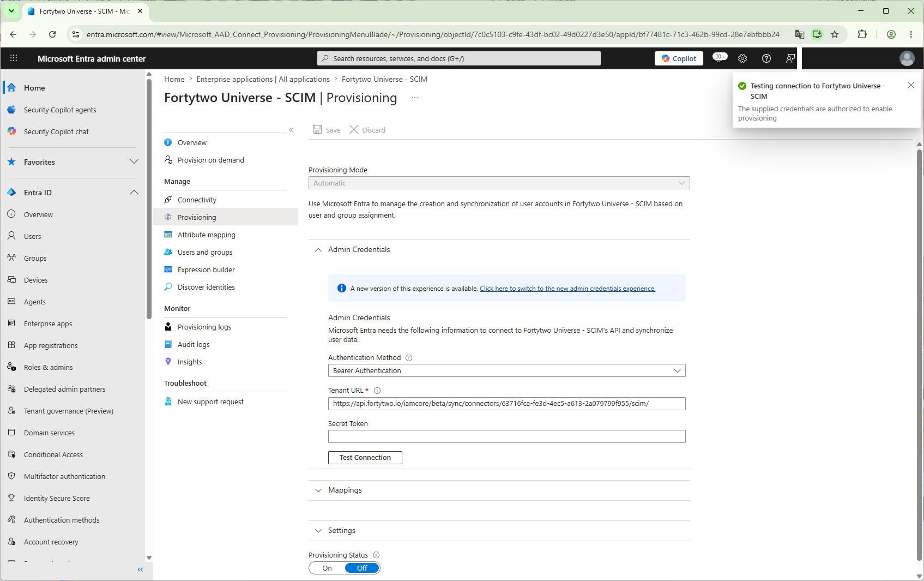The width and height of the screenshot is (924, 581).
Task: Click the Delegated admin partners icon
Action: click(11, 388)
